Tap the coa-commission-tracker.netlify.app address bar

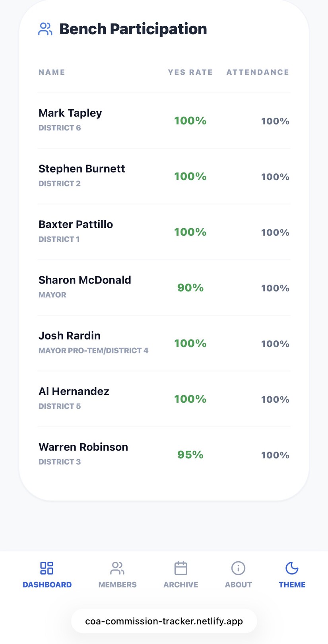[x=164, y=621]
